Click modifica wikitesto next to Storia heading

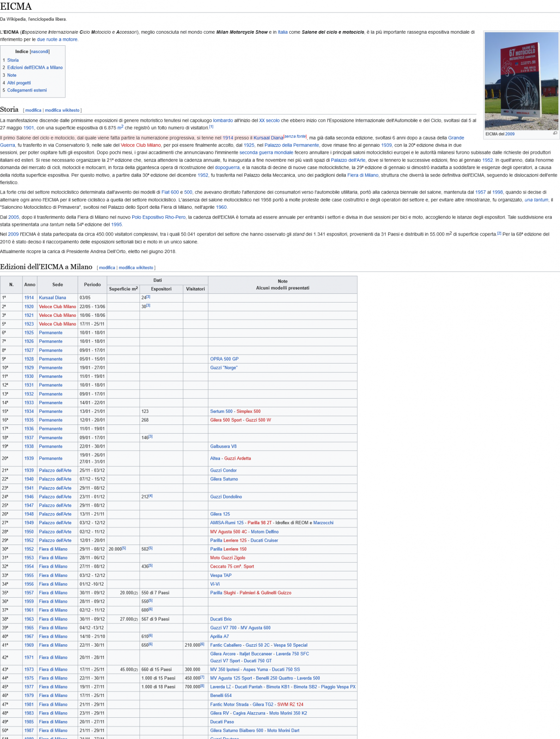coord(62,110)
